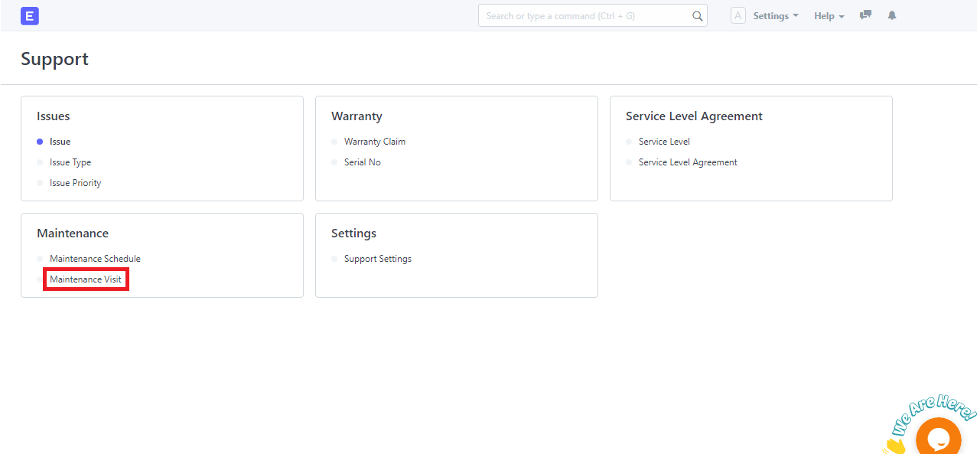Go to Issue Priority
Image resolution: width=980 pixels, height=454 pixels.
tap(76, 183)
